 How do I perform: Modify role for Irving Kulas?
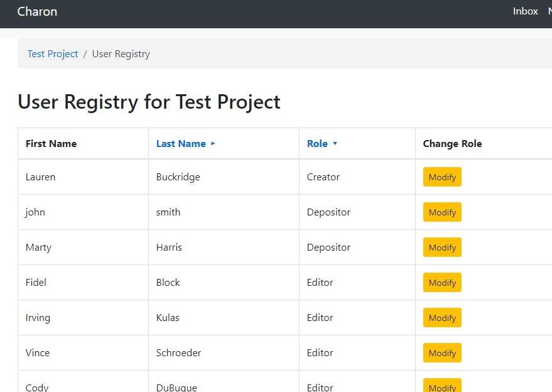click(x=442, y=318)
